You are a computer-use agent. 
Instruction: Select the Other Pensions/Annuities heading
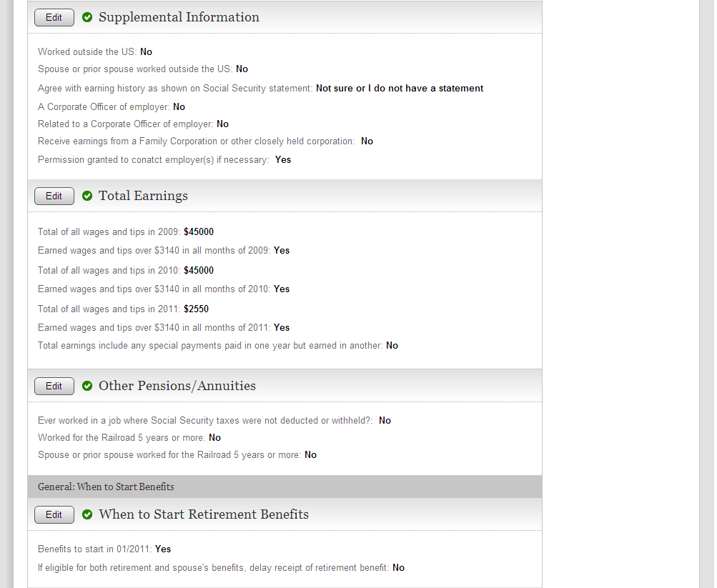[x=177, y=386]
